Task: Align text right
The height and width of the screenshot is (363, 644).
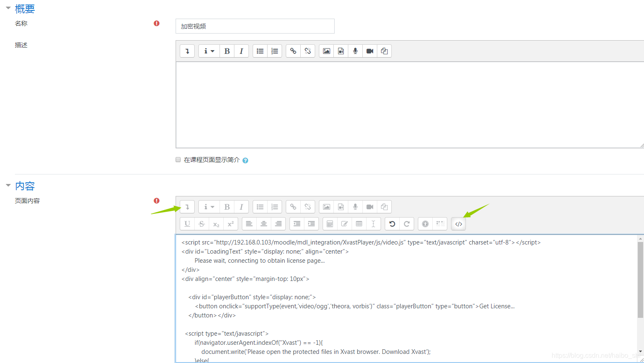Action: pos(278,224)
